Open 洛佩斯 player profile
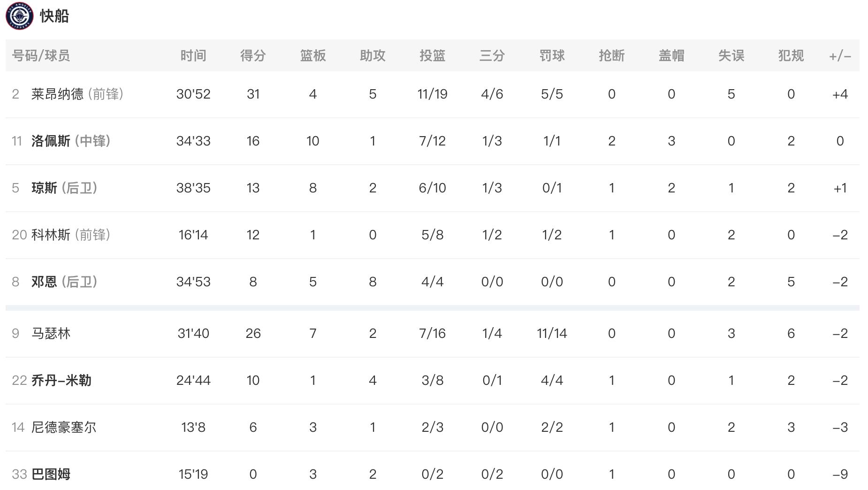This screenshot has height=490, width=868. pyautogui.click(x=51, y=141)
